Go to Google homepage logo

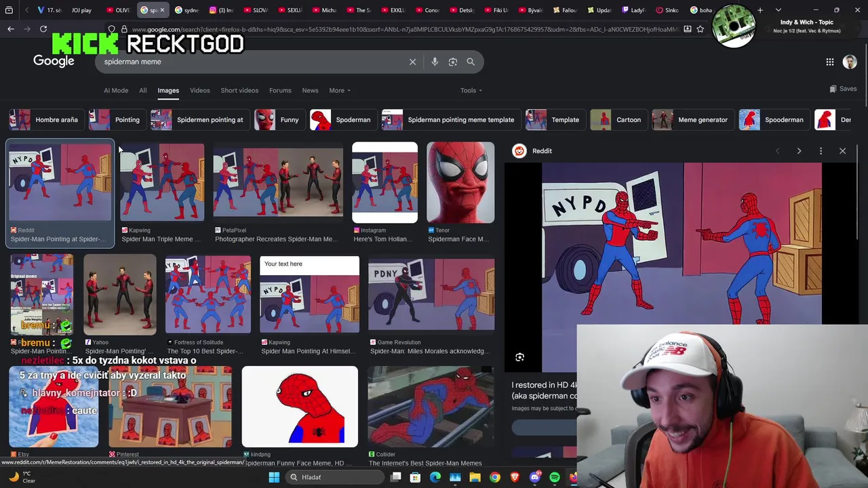click(x=54, y=62)
